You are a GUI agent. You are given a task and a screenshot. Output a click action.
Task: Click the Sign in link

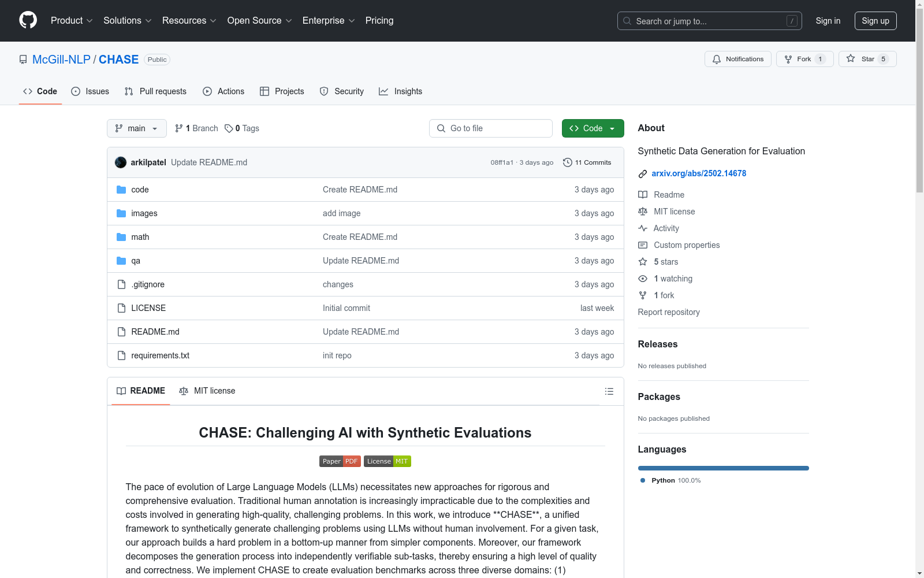click(828, 21)
